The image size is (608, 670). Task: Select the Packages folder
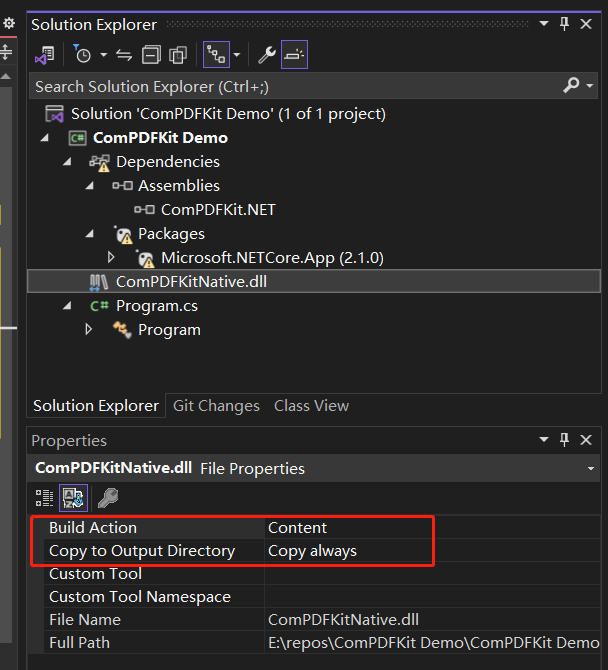[171, 234]
